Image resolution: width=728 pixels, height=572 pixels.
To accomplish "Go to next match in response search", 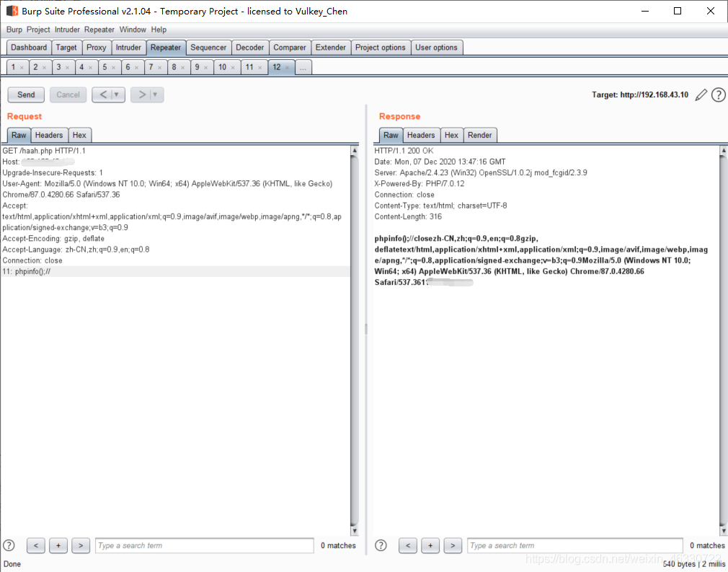I will coord(453,545).
